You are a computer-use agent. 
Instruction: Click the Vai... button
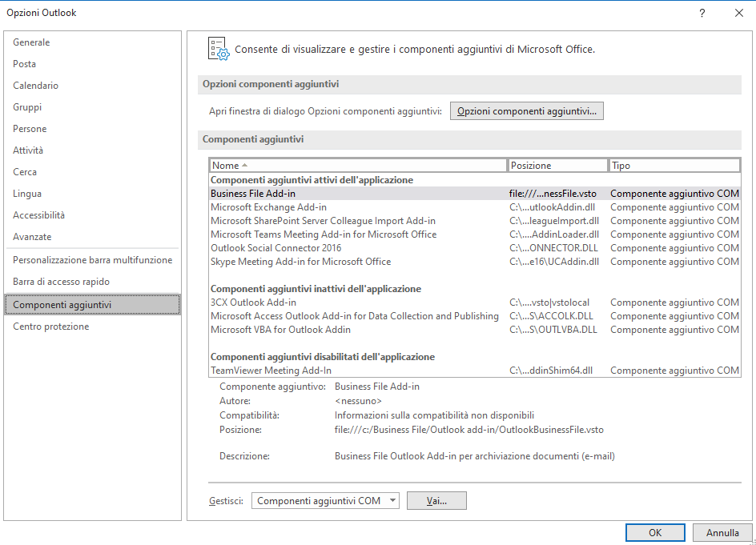point(436,501)
